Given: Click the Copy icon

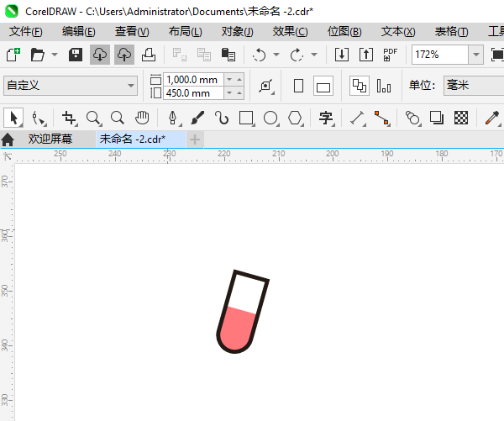Looking at the screenshot, I should click(x=204, y=55).
